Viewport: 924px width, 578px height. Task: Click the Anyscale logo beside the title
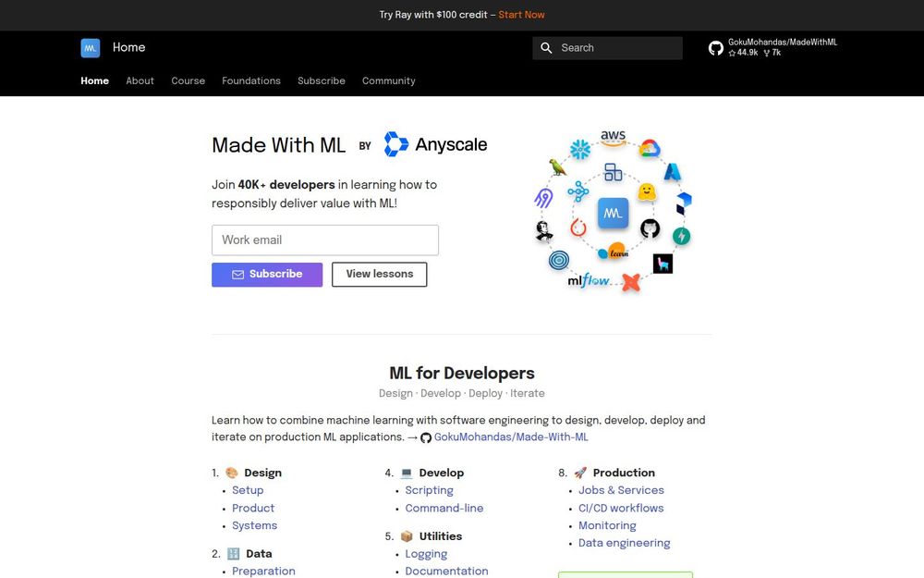435,144
